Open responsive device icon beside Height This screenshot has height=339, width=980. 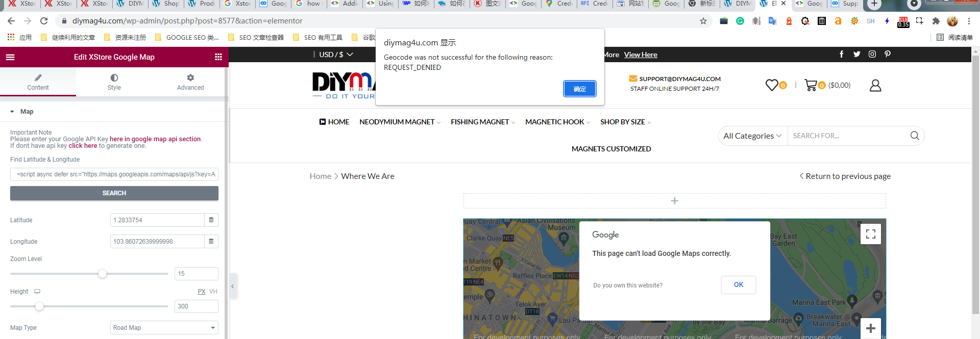(x=37, y=292)
